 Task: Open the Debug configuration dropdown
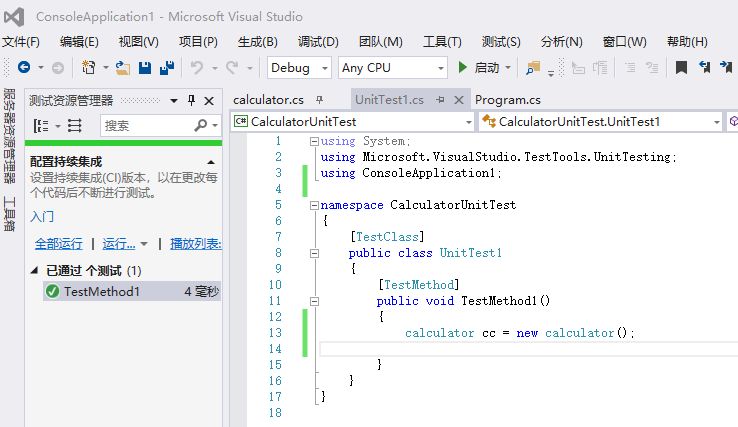(x=325, y=68)
